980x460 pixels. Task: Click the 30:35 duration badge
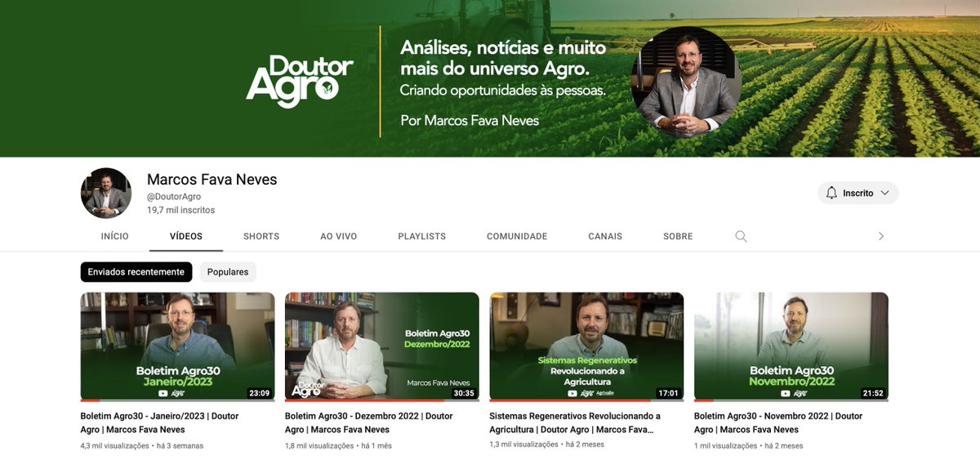tap(463, 393)
